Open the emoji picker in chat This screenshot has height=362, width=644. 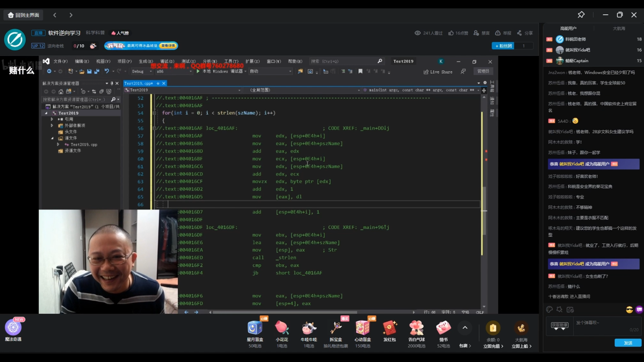pos(629,310)
